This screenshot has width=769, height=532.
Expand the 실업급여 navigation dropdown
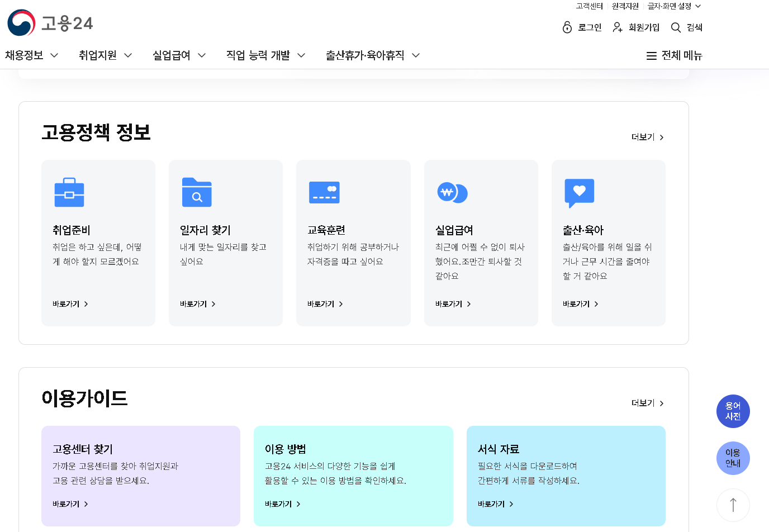pos(179,55)
